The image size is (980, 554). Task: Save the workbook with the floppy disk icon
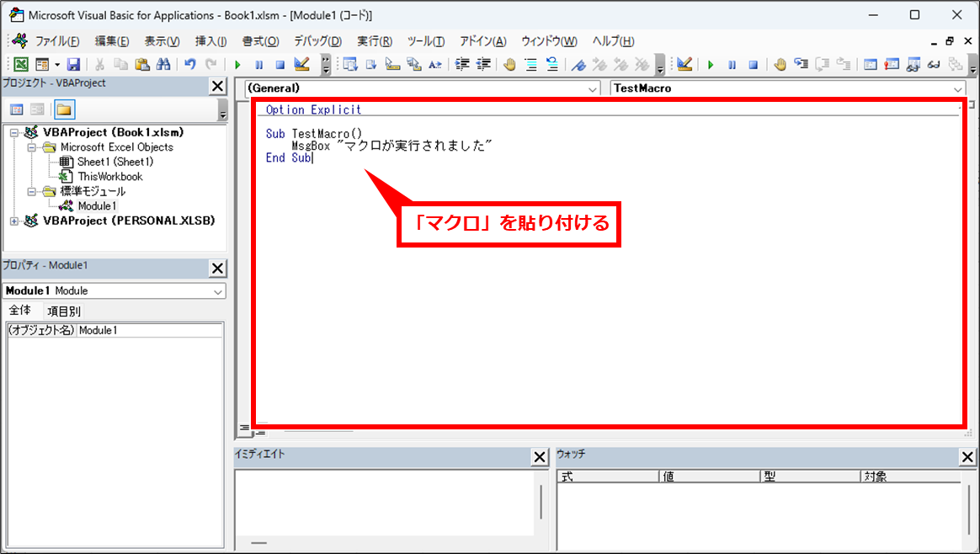point(73,64)
